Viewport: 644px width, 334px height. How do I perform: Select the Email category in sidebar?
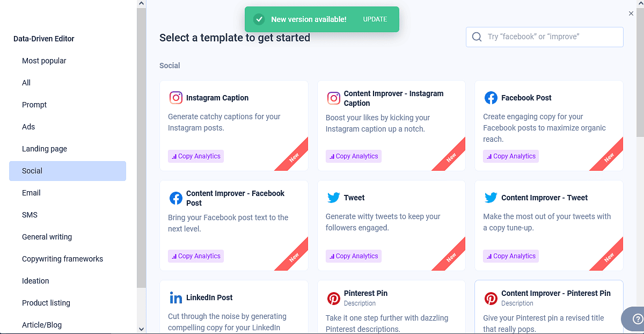(31, 193)
